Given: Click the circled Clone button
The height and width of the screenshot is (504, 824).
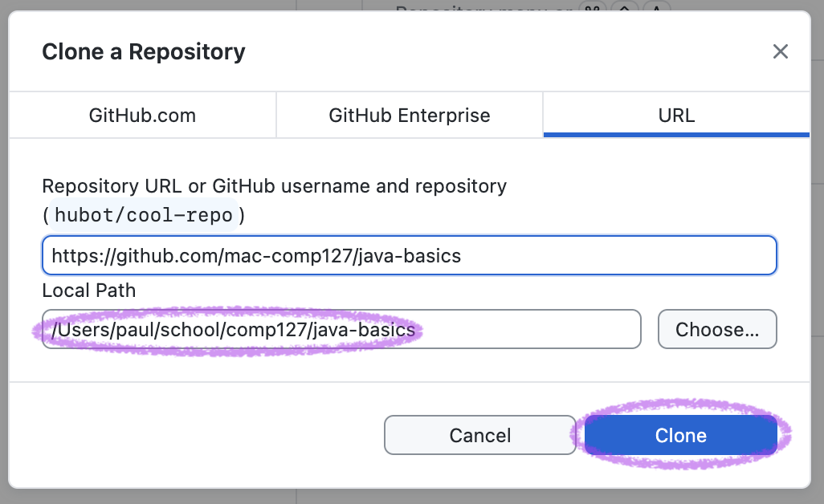Looking at the screenshot, I should [x=679, y=435].
